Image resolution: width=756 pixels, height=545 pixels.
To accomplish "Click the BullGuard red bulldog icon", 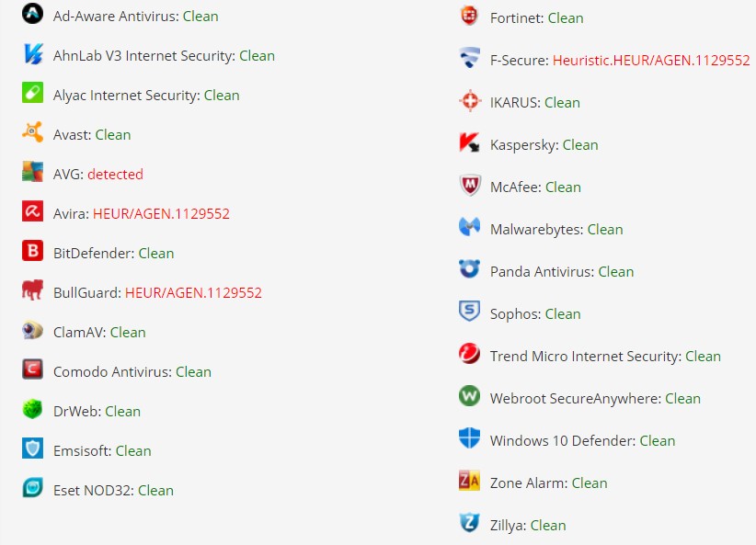I will (x=33, y=291).
